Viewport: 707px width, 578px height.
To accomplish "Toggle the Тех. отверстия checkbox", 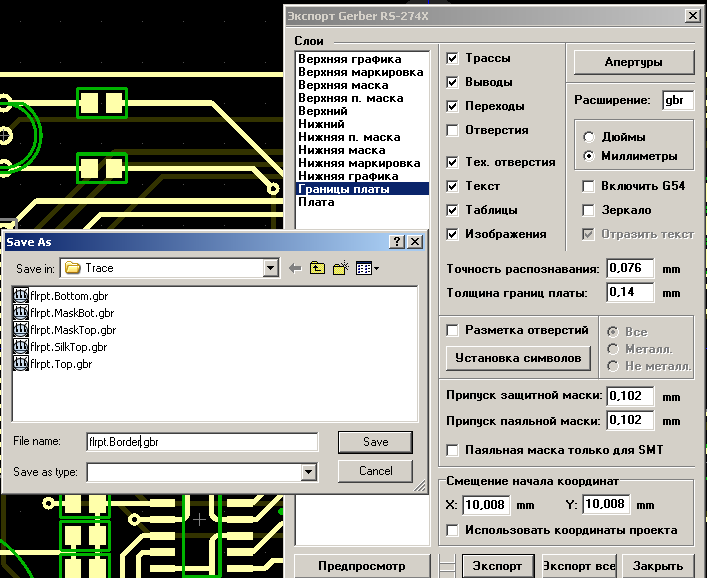I will coord(452,162).
